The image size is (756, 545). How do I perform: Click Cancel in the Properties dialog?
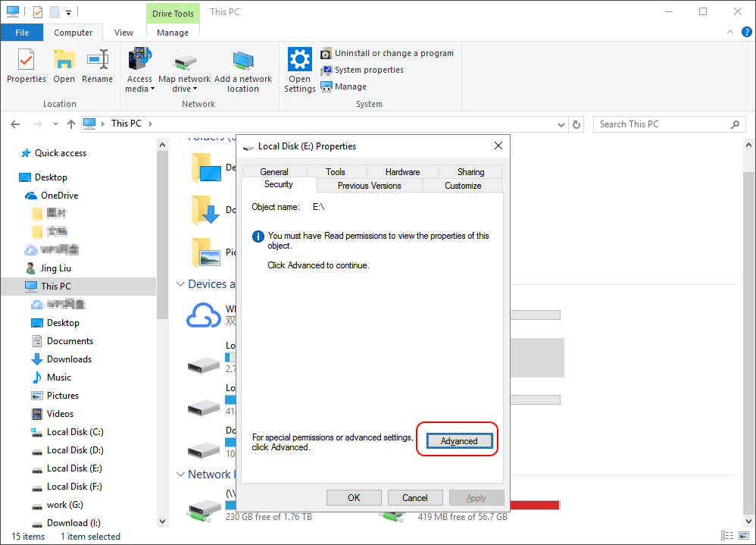[415, 498]
